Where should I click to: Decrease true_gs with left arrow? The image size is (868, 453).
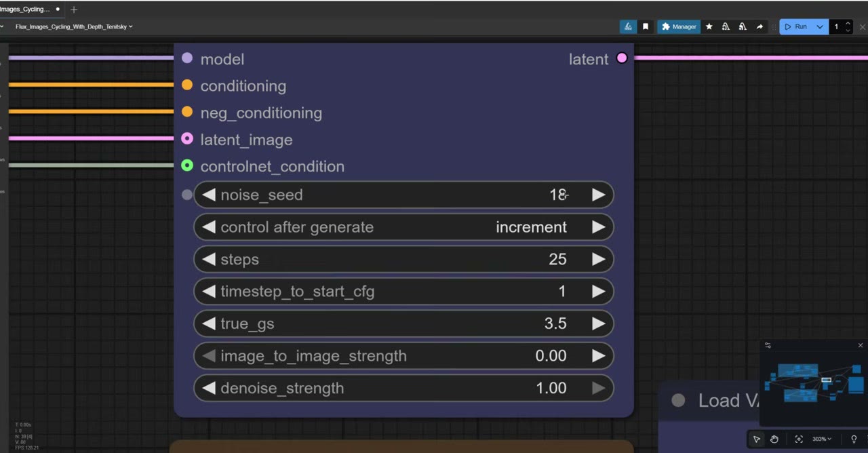(x=208, y=323)
